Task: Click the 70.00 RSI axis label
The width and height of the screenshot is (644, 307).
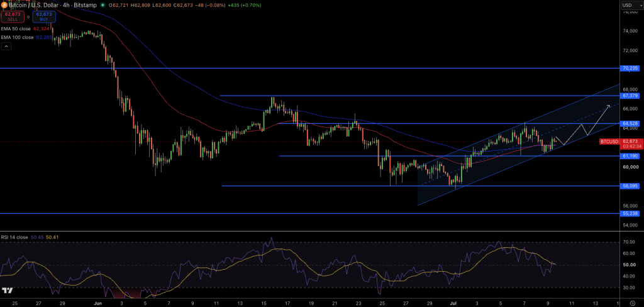Action: [x=629, y=242]
